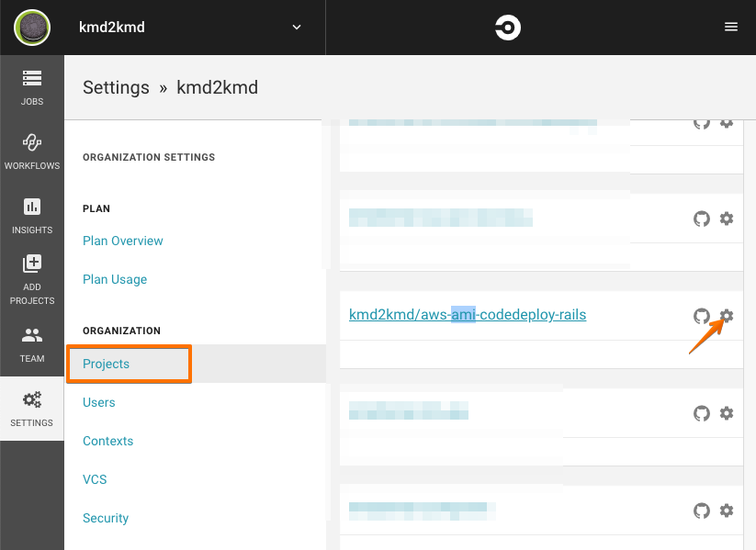Image resolution: width=756 pixels, height=550 pixels.
Task: Open Insights from the left navigation
Action: tap(31, 215)
